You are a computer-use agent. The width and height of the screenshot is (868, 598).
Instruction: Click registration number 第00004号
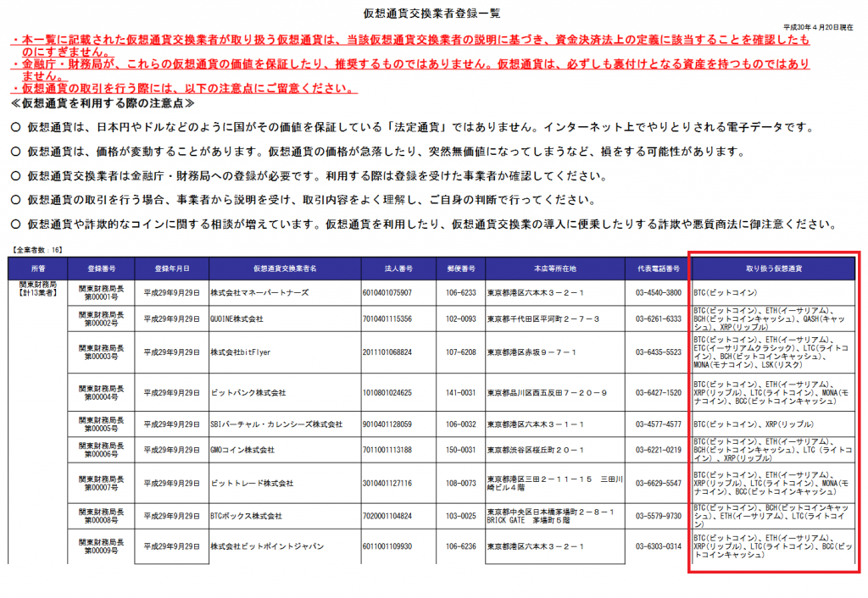click(102, 397)
